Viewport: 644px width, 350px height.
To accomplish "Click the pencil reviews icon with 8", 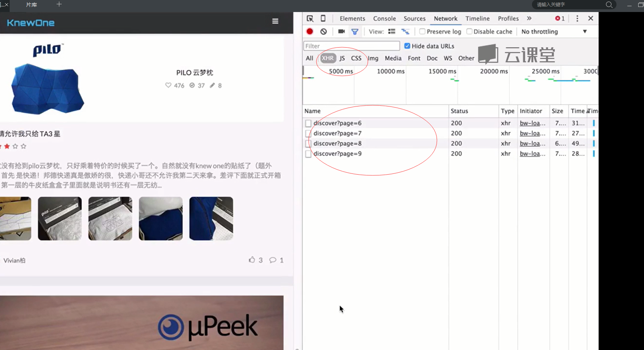I will click(x=212, y=85).
